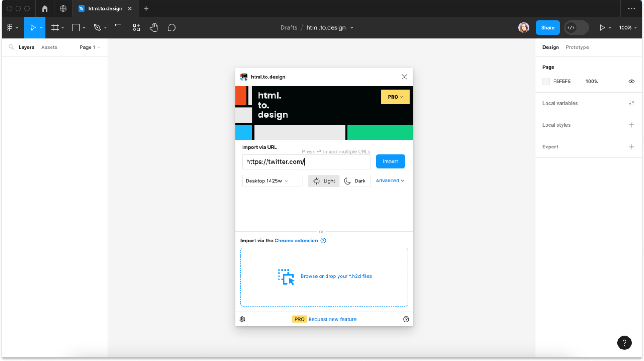Switch to the Assets tab

tap(49, 47)
